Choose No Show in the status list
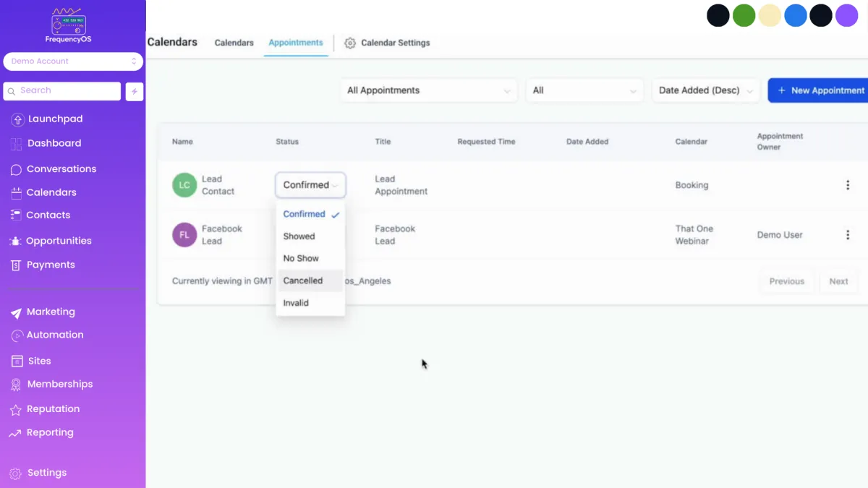Viewport: 868px width, 488px height. tap(310, 258)
